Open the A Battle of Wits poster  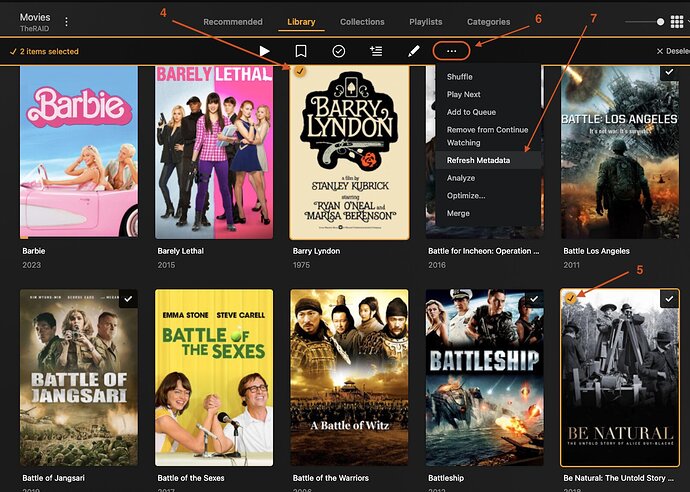coord(349,377)
